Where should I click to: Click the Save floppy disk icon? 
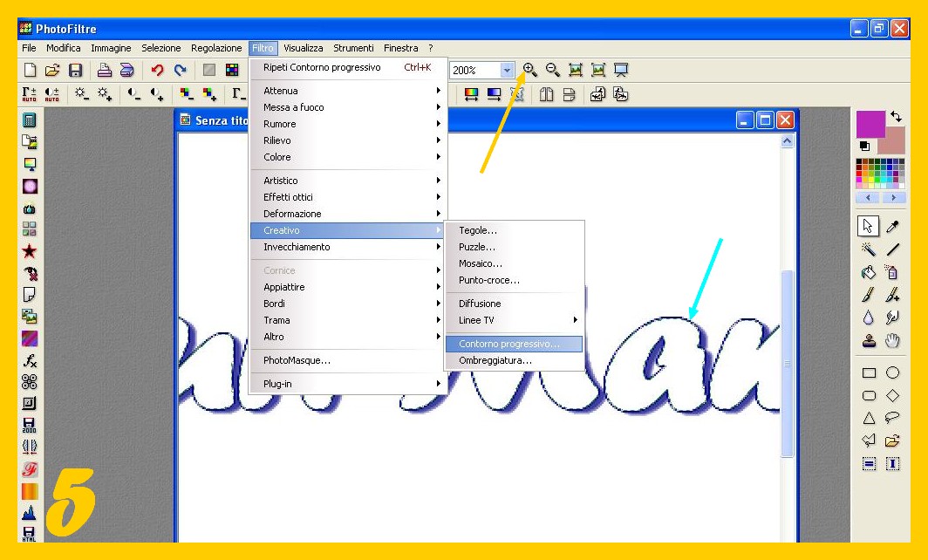click(76, 71)
